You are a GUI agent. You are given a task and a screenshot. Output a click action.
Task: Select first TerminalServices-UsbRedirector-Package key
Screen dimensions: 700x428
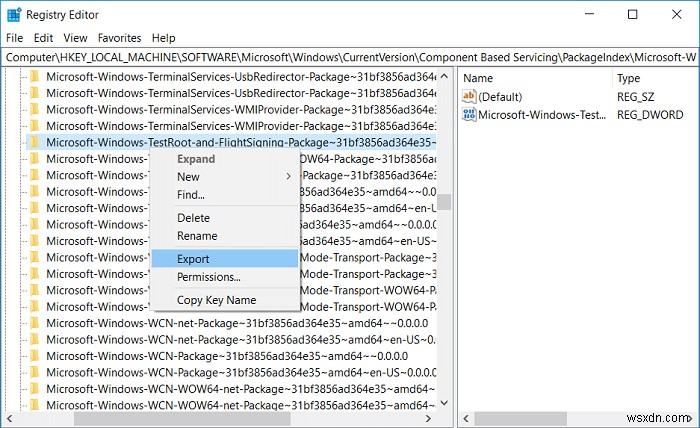241,77
